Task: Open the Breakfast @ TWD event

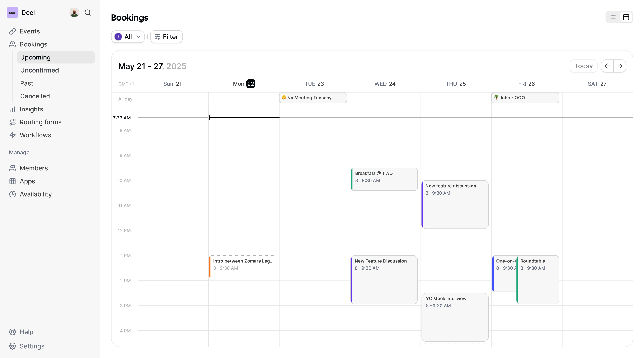Action: [384, 179]
